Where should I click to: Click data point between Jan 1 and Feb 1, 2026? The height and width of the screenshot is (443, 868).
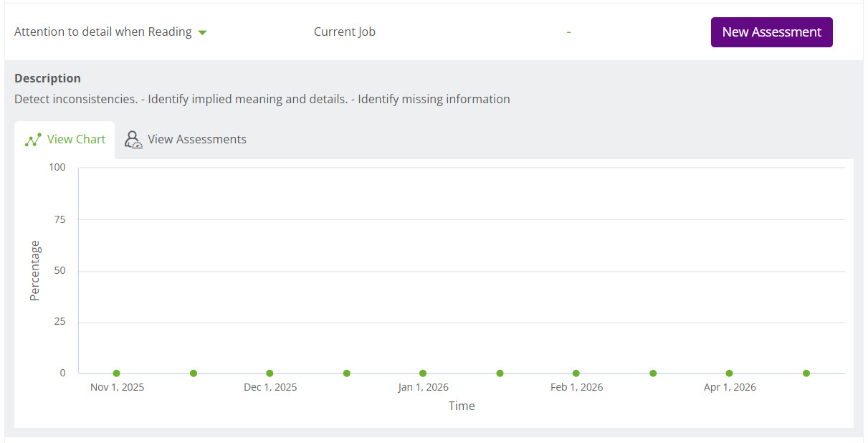pyautogui.click(x=500, y=373)
